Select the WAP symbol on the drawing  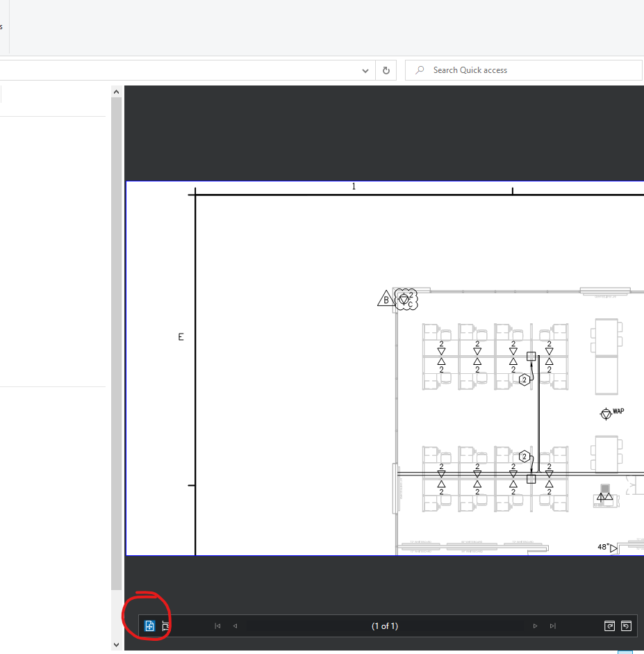click(x=606, y=413)
